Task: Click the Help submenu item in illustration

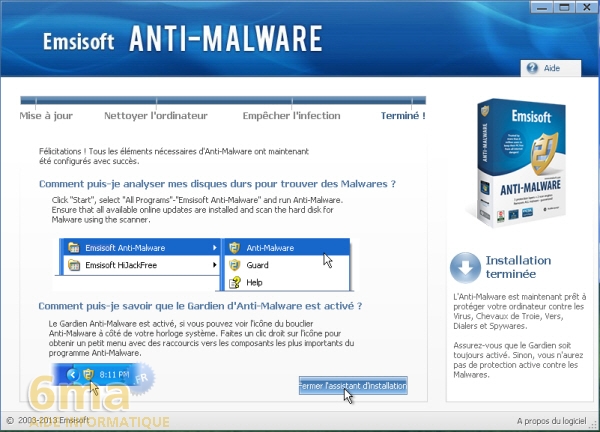Action: click(287, 282)
